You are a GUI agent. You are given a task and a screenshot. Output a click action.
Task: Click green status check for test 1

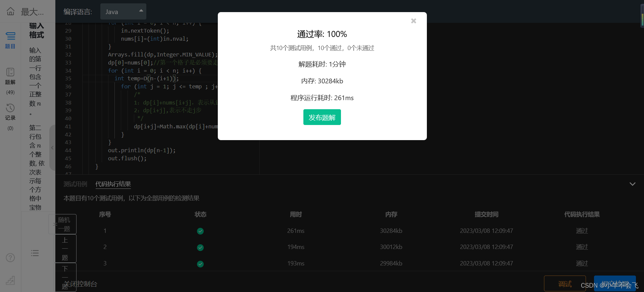pos(200,231)
